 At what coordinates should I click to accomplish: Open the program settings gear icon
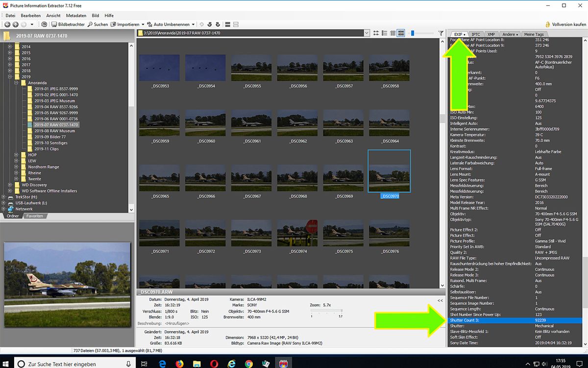click(x=44, y=24)
